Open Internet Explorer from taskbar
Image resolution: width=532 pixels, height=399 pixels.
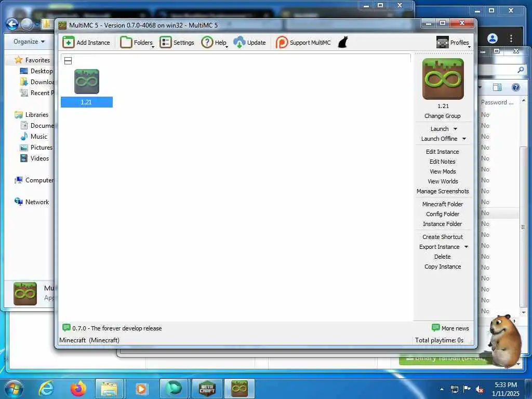pos(46,389)
